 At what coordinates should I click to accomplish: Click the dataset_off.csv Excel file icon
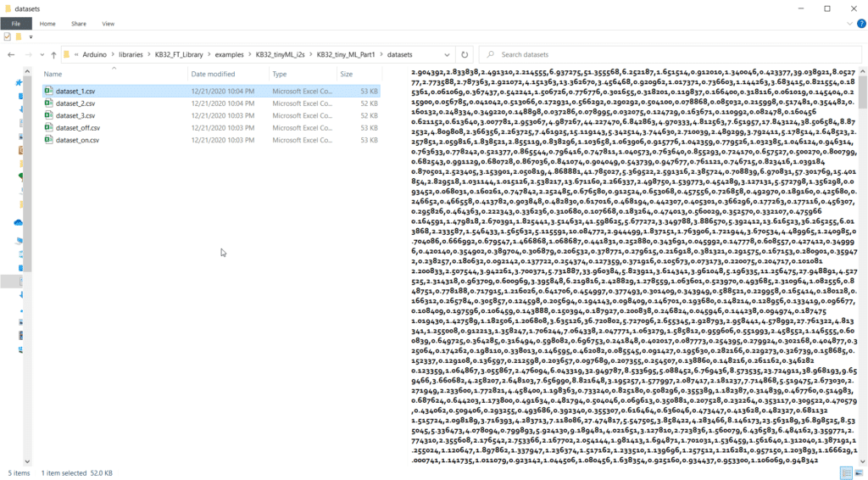click(48, 127)
